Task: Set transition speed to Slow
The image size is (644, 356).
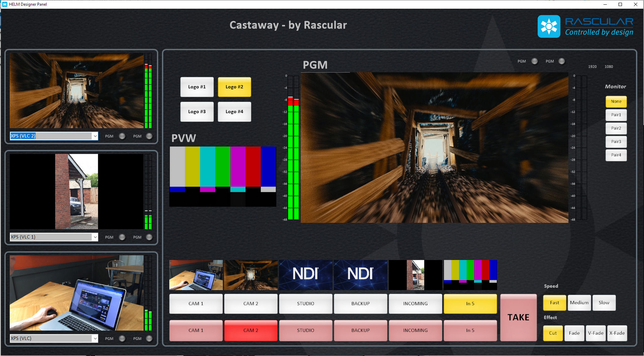Action: [604, 303]
